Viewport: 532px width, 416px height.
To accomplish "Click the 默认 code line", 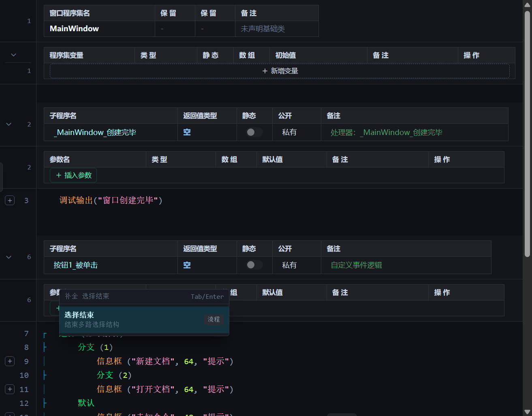I will (x=86, y=403).
